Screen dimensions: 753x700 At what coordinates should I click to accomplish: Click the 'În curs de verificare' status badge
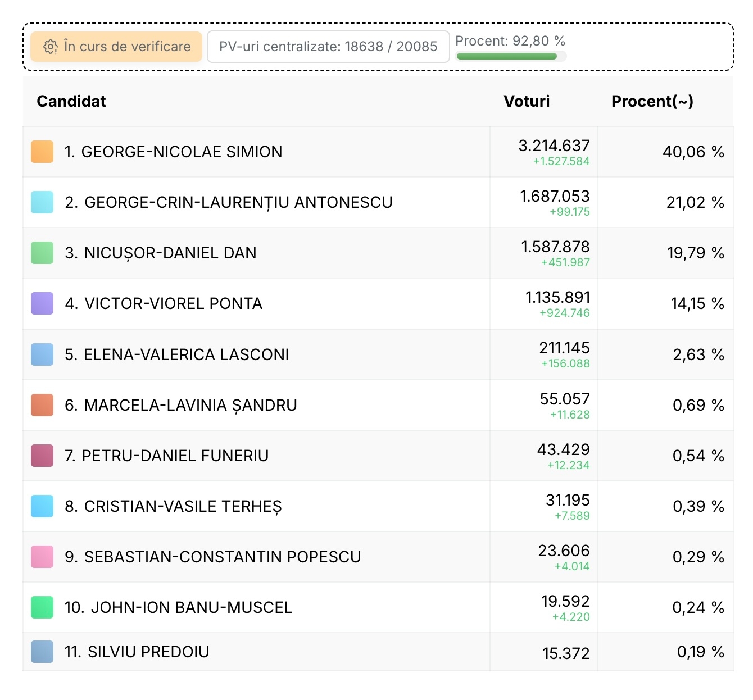[x=116, y=47]
